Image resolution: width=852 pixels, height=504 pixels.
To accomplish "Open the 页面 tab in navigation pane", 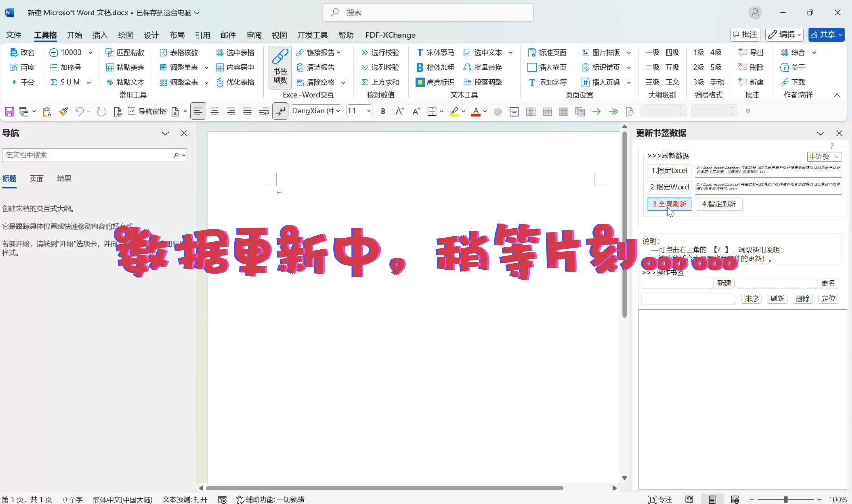I will click(37, 178).
